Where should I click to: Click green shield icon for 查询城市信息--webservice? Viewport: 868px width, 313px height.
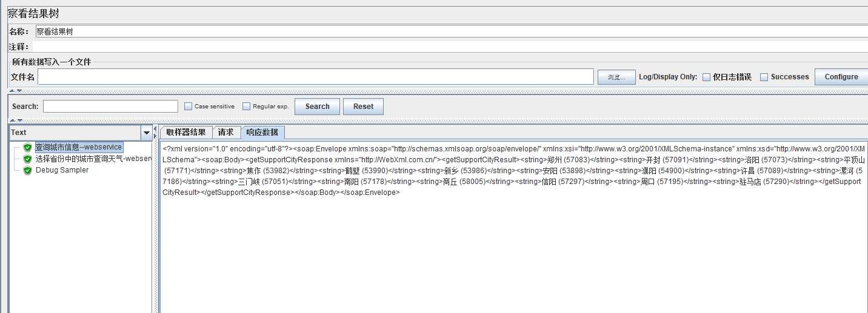(x=27, y=147)
